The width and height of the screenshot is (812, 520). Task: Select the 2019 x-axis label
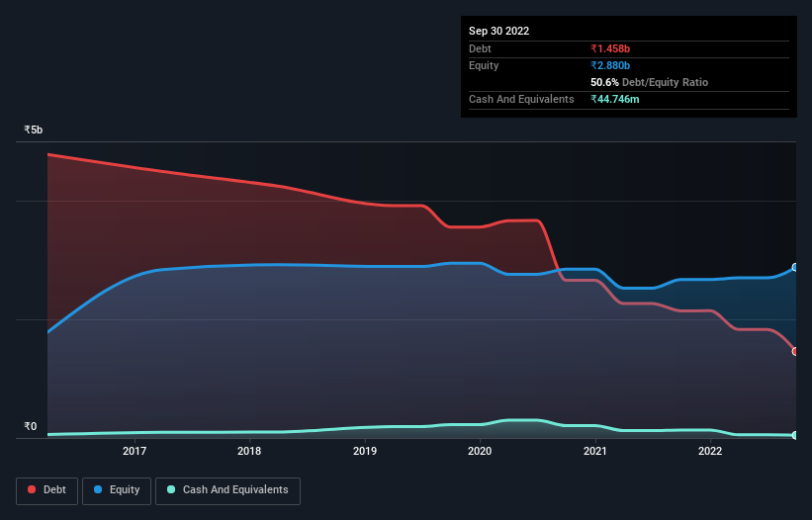365,451
